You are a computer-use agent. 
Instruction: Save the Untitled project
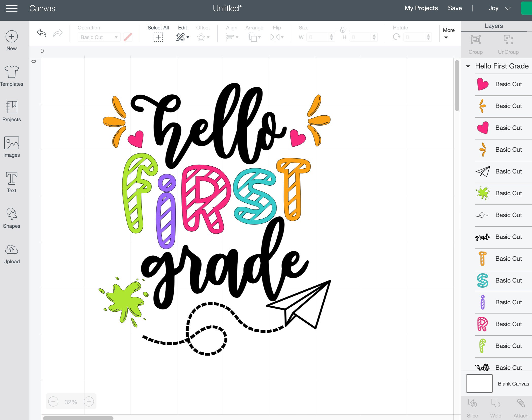click(x=455, y=8)
